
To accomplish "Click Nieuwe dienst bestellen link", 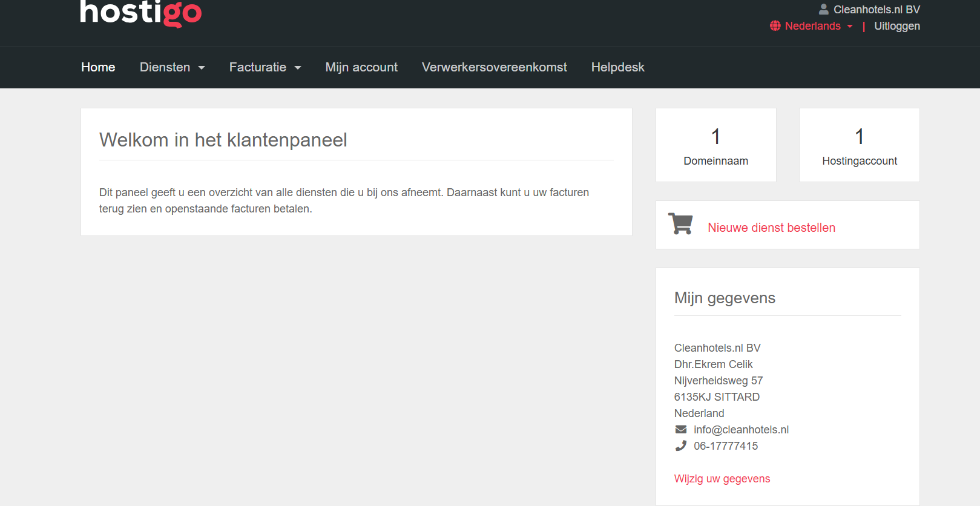I will [771, 228].
